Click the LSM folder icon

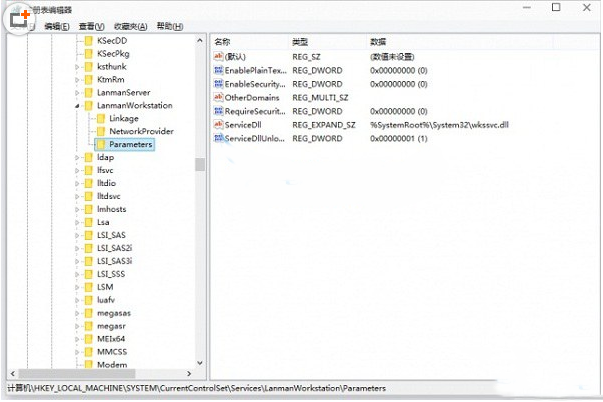(89, 287)
